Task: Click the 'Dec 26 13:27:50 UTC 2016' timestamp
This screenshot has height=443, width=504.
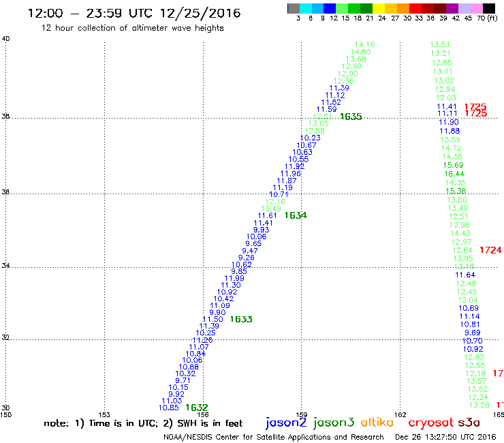Action: [x=445, y=437]
